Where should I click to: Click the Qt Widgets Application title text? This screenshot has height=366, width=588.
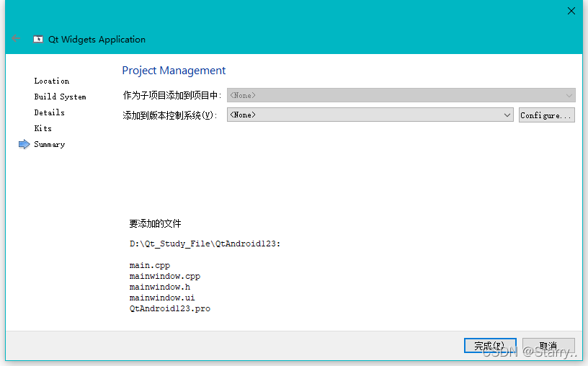[x=97, y=40]
